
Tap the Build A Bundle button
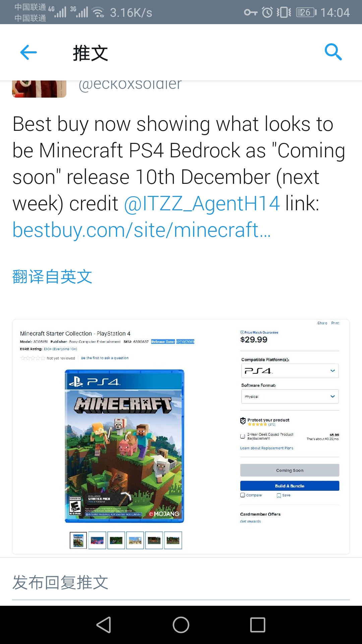[290, 486]
